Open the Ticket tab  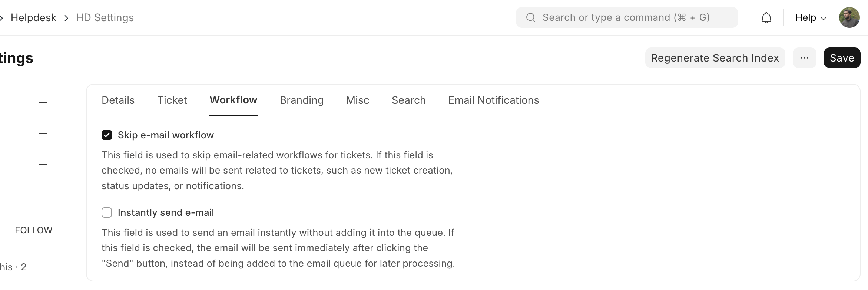pos(172,100)
